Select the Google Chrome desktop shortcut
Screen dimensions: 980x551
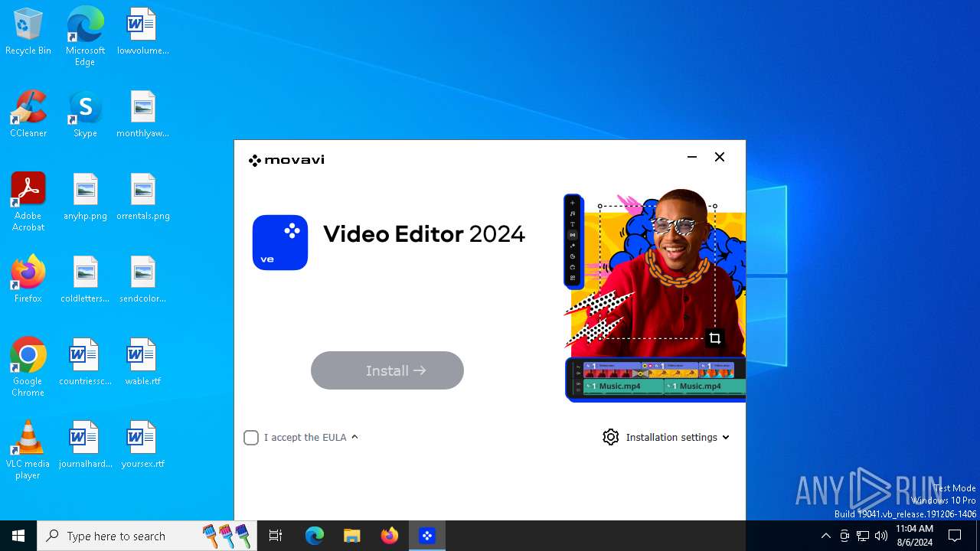point(28,367)
